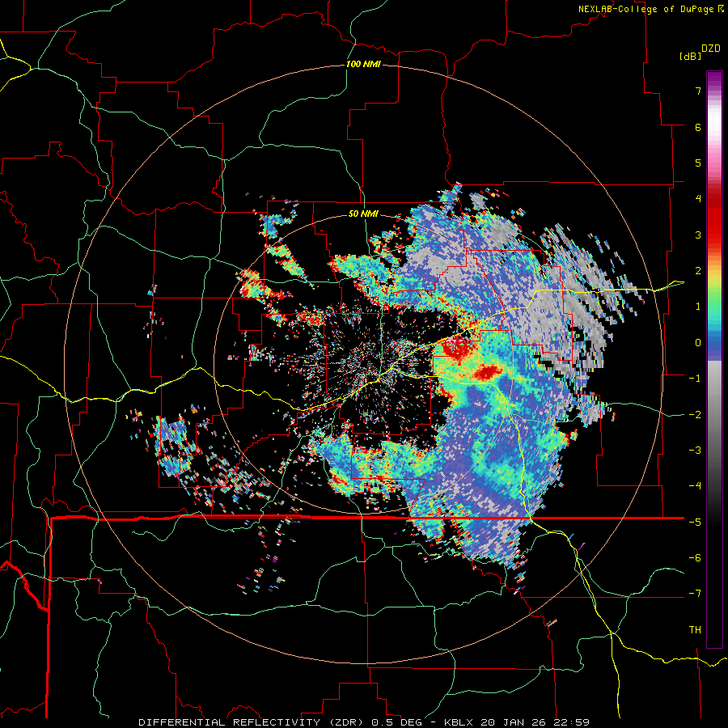Click the ZDR color scale bar

point(714,359)
